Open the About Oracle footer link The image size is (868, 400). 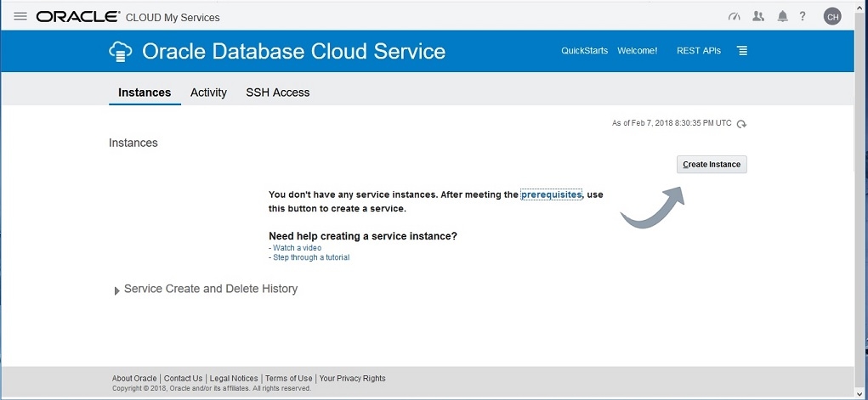[x=134, y=379]
